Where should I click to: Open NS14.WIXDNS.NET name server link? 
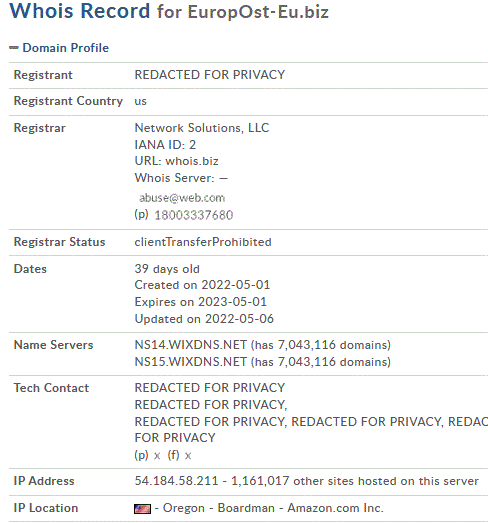[x=190, y=345]
